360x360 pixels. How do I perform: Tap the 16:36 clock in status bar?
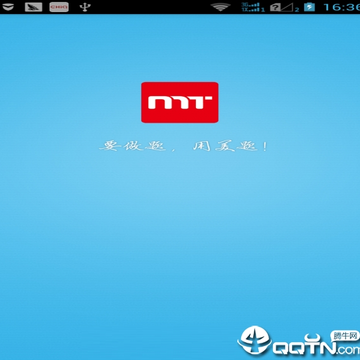point(341,7)
